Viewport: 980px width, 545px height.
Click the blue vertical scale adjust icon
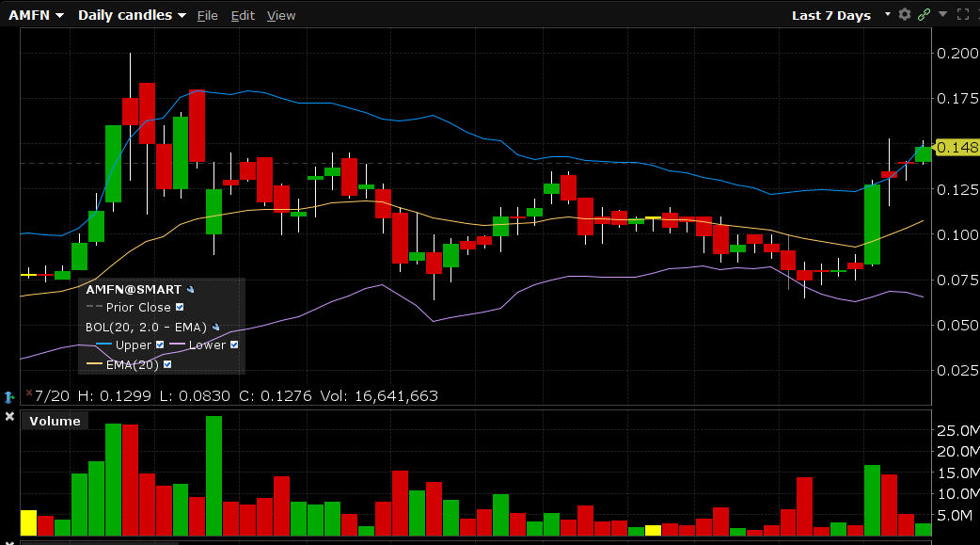point(8,396)
